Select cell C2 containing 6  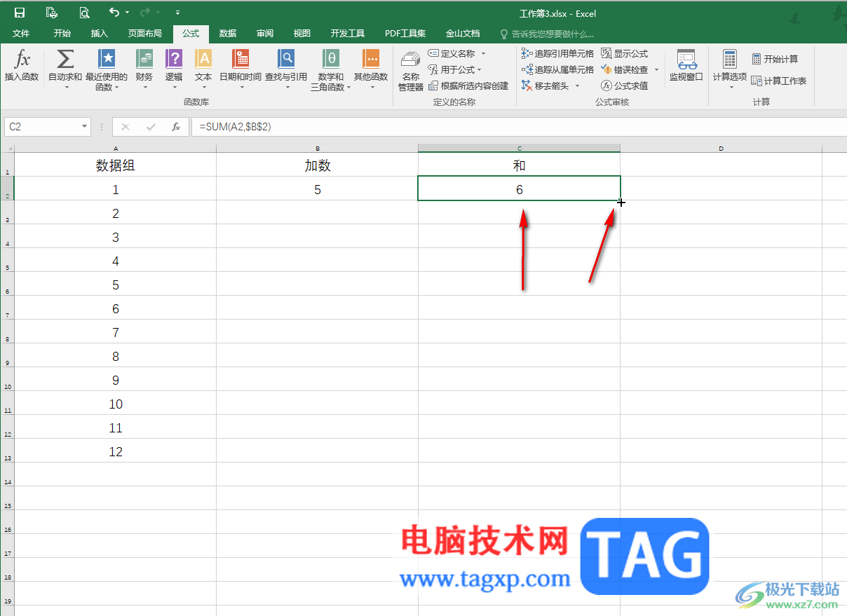(x=519, y=189)
